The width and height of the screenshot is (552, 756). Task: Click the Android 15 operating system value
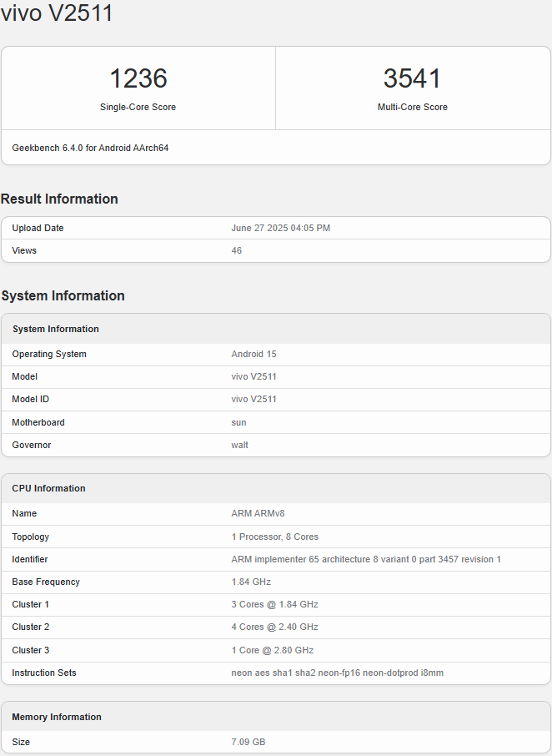253,354
